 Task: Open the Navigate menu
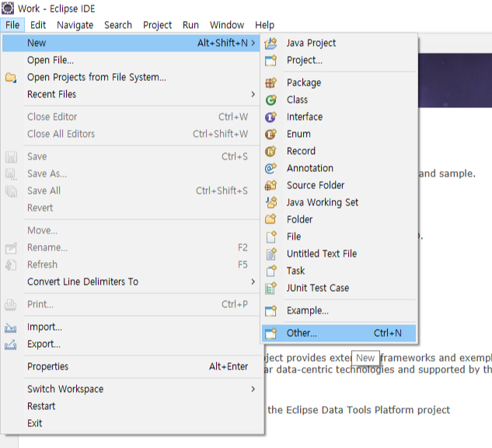[x=75, y=25]
